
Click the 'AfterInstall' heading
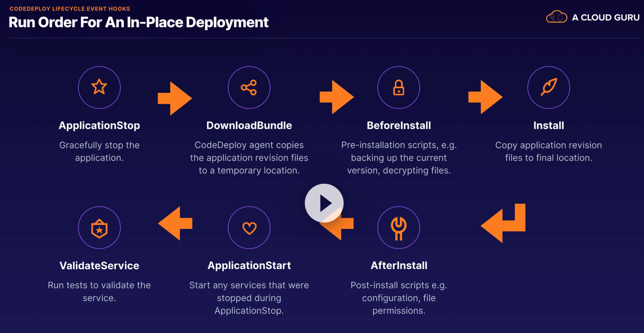click(399, 265)
